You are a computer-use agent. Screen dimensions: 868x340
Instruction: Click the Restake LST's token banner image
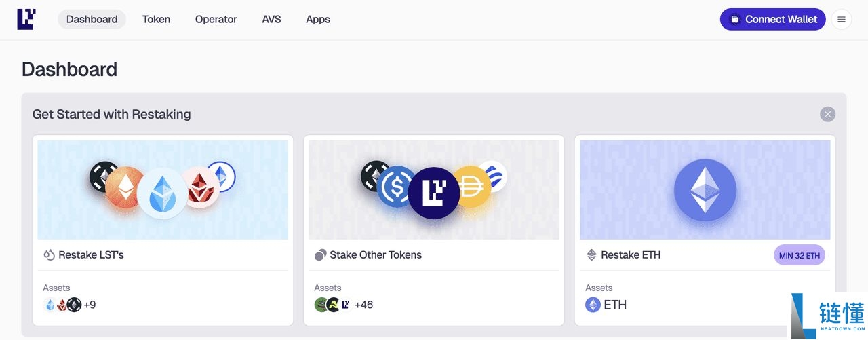(163, 189)
